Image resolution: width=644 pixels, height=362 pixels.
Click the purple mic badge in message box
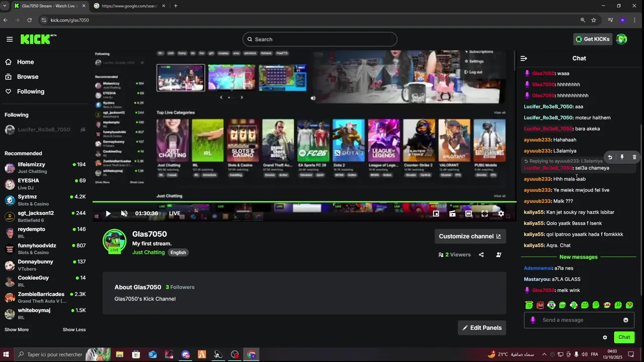click(533, 320)
